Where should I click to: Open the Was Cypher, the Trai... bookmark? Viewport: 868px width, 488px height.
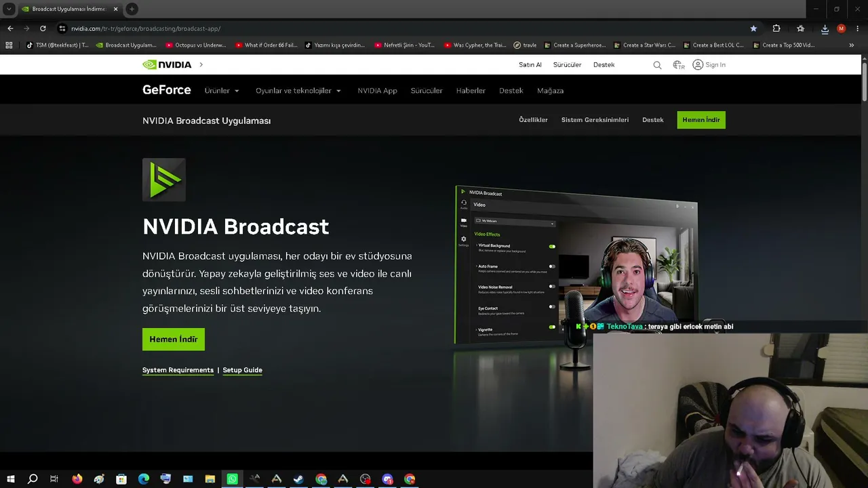pyautogui.click(x=475, y=45)
